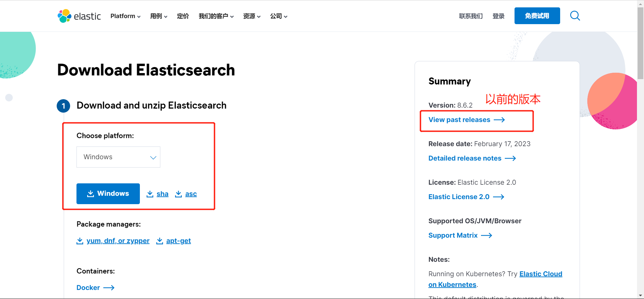Screen dimensions: 644x299
Task: Click the Download and unzip Elasticsearch heading
Action: (152, 105)
